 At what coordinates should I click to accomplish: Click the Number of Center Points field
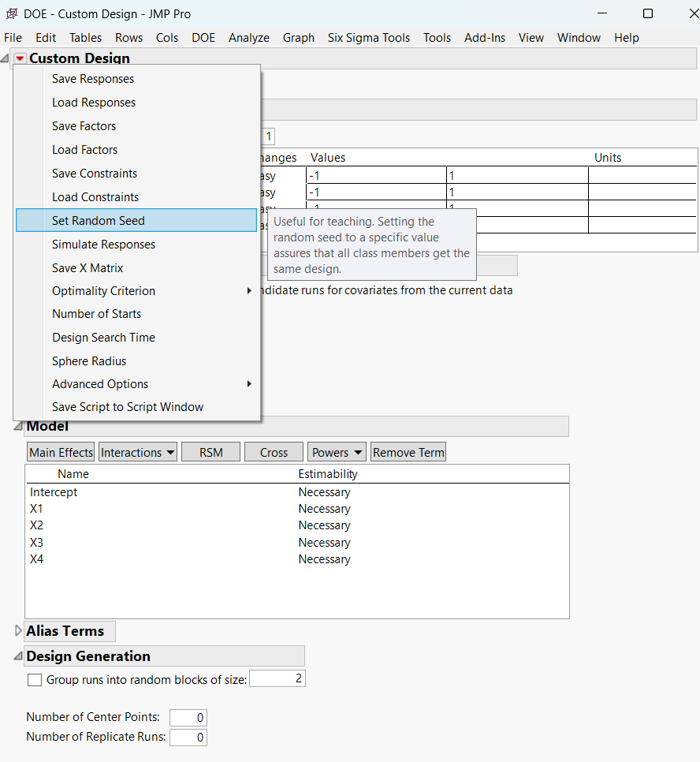188,717
